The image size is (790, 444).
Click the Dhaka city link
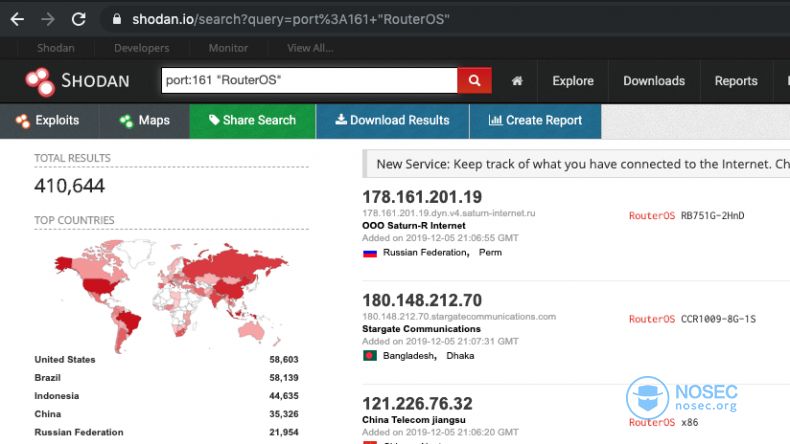click(x=460, y=356)
